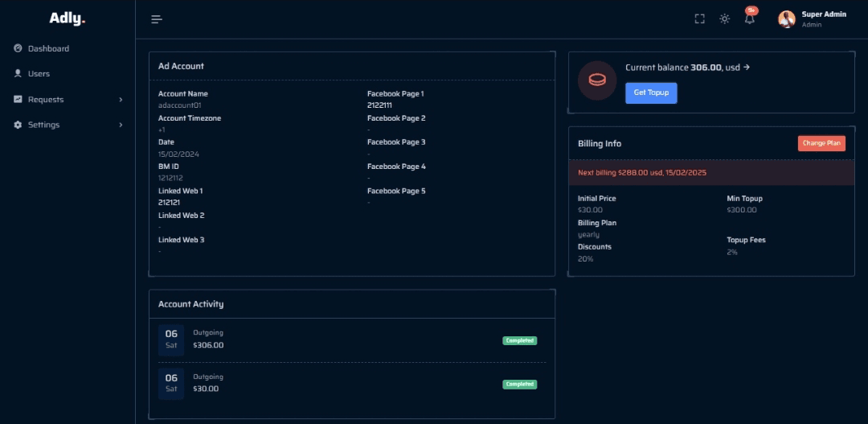
Task: Expand the Requests chevron arrow
Action: tap(121, 100)
